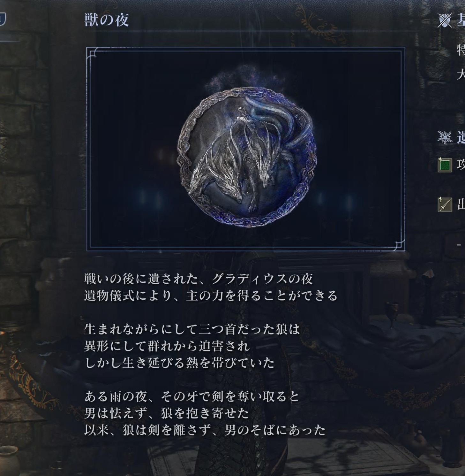This screenshot has width=465, height=476.
Task: Click the line starting ある雨の夜
Action: pos(192,396)
